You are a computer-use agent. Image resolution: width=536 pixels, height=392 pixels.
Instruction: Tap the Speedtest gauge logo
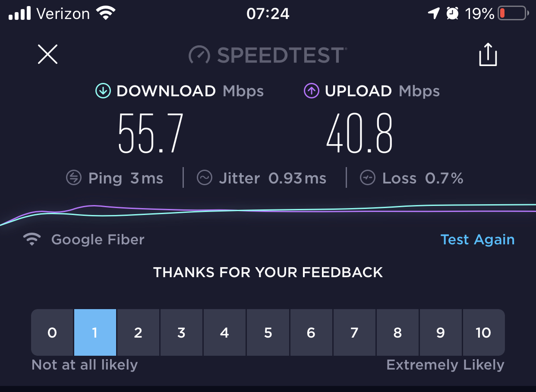199,55
